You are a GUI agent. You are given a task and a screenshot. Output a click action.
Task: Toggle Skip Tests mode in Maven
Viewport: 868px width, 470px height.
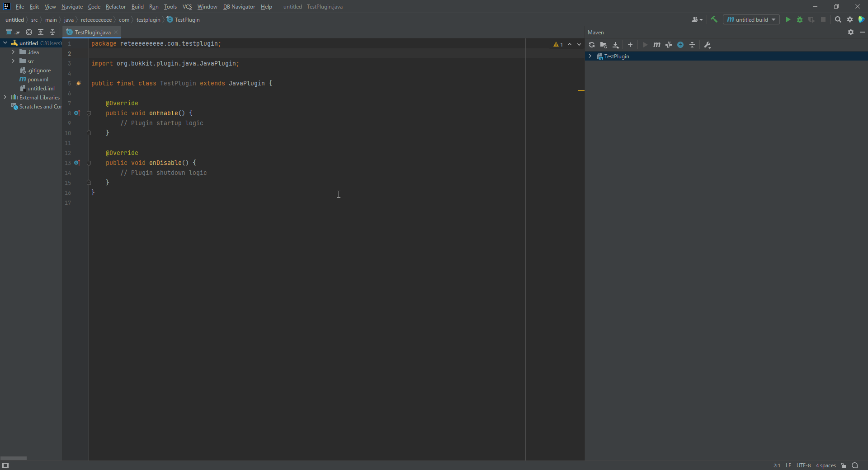coord(680,45)
